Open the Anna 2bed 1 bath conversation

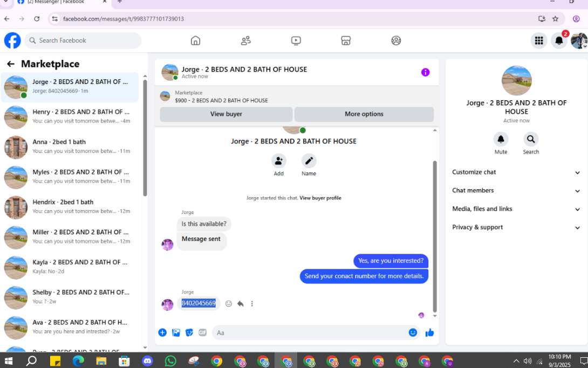(x=70, y=147)
